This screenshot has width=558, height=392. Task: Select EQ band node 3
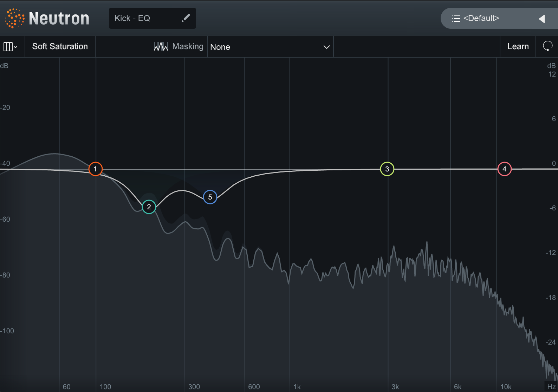coord(387,169)
